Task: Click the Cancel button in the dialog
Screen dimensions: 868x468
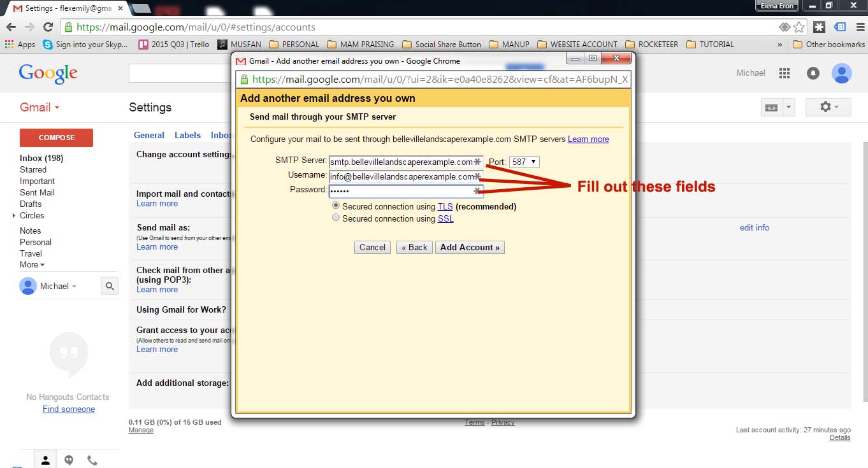Action: coord(372,248)
